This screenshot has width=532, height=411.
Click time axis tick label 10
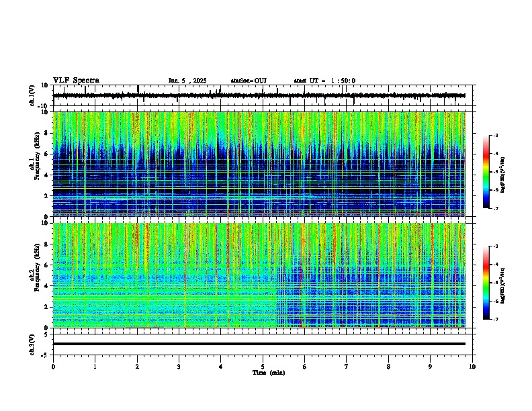click(x=472, y=367)
